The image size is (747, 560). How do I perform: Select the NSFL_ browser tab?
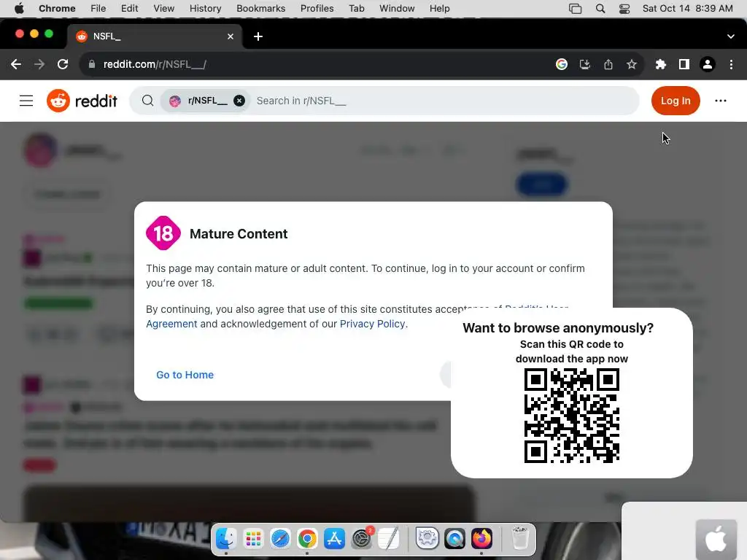[154, 36]
